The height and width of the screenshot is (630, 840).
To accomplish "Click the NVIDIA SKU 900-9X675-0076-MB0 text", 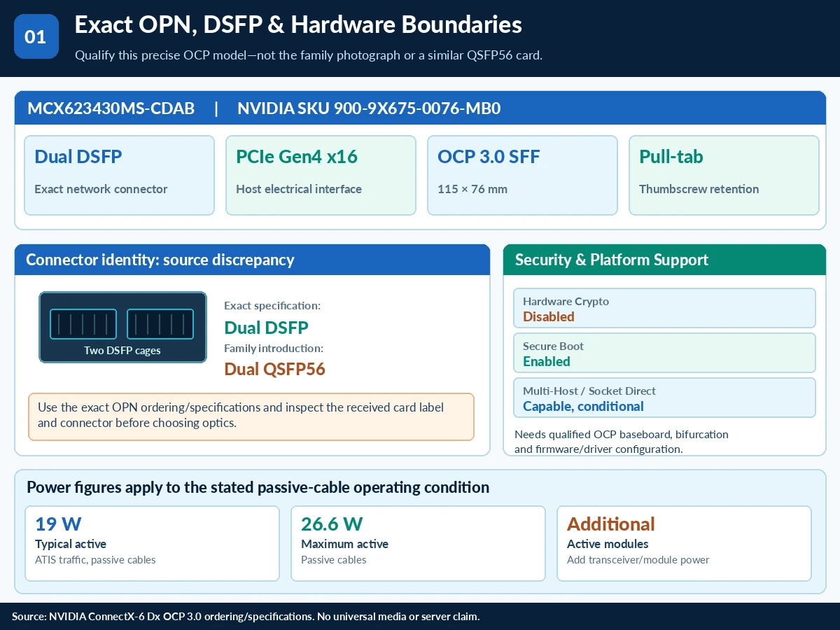I will click(369, 108).
